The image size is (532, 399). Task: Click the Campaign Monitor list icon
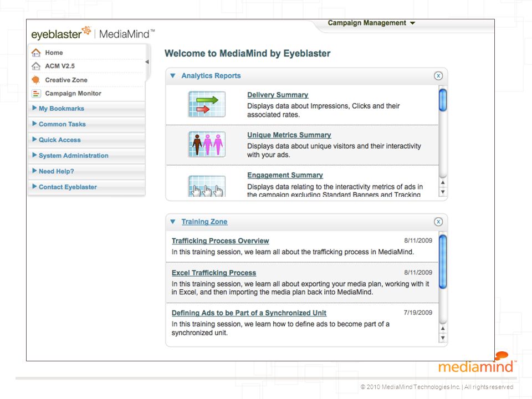coord(36,94)
